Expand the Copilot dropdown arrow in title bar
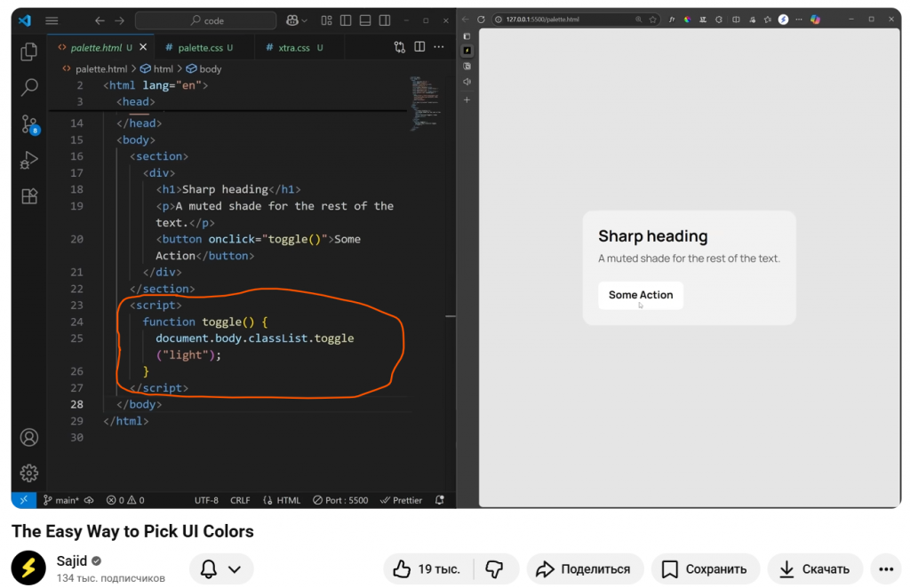 pyautogui.click(x=305, y=20)
